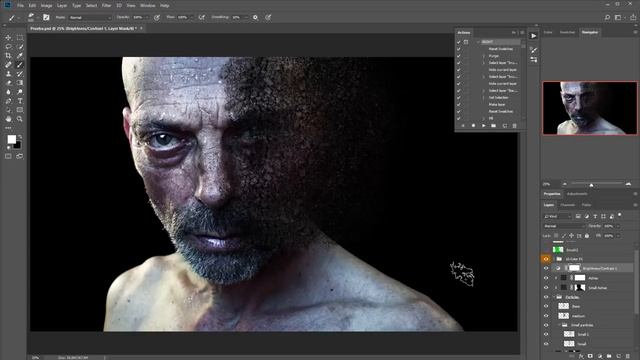Switch to the Channels tab
Screen dimensions: 640x360
tap(567, 205)
